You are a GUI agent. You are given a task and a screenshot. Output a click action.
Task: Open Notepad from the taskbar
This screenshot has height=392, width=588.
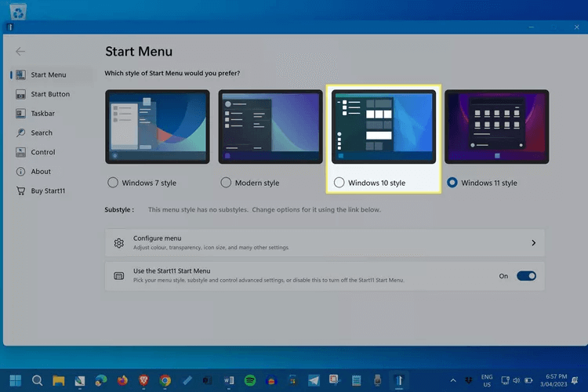tap(356, 381)
